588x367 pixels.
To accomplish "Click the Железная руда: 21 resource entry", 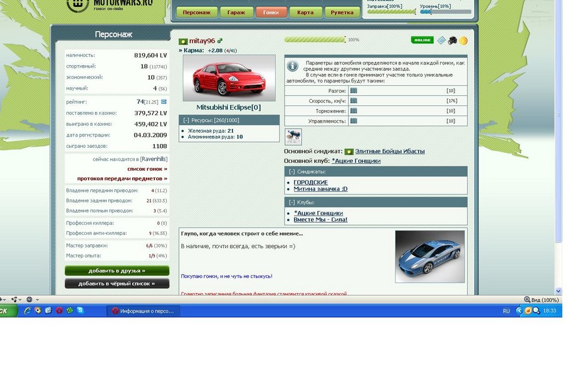I will pyautogui.click(x=211, y=131).
